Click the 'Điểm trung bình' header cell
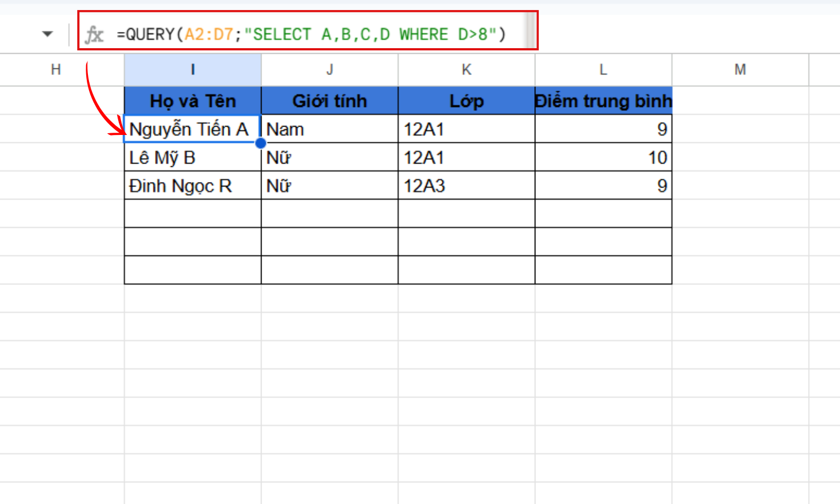 [603, 101]
